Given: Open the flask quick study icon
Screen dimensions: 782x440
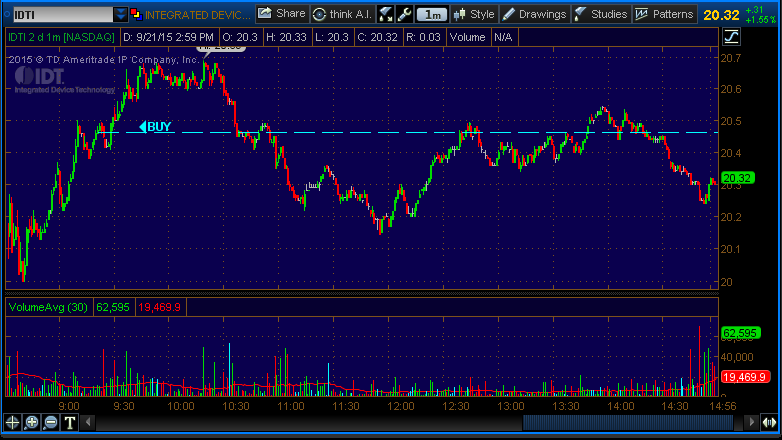Looking at the screenshot, I should point(386,14).
